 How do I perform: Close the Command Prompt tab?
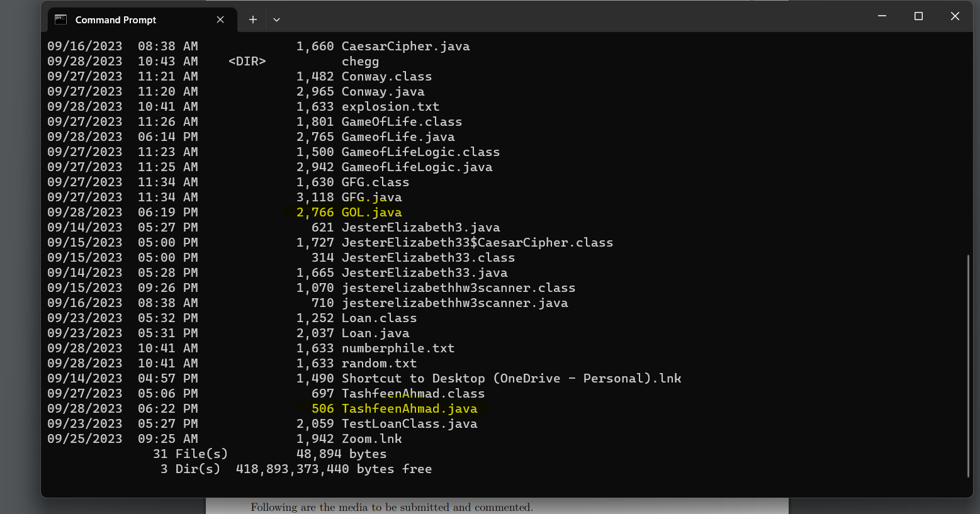220,20
